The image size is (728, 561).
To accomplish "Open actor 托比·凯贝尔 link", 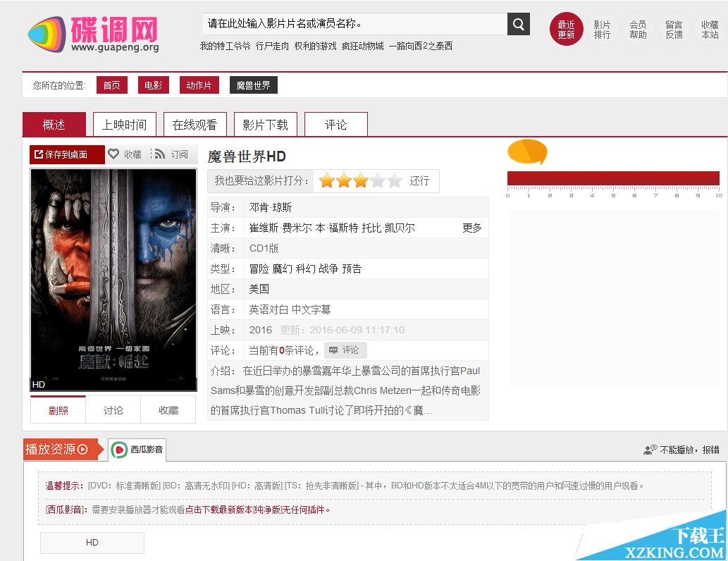I will point(388,228).
